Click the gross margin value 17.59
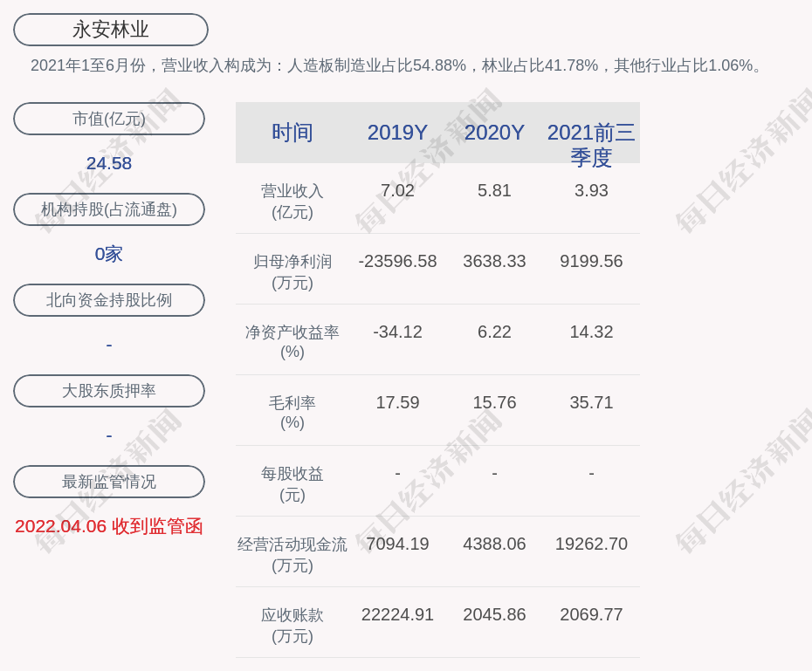The height and width of the screenshot is (671, 812). tap(398, 402)
